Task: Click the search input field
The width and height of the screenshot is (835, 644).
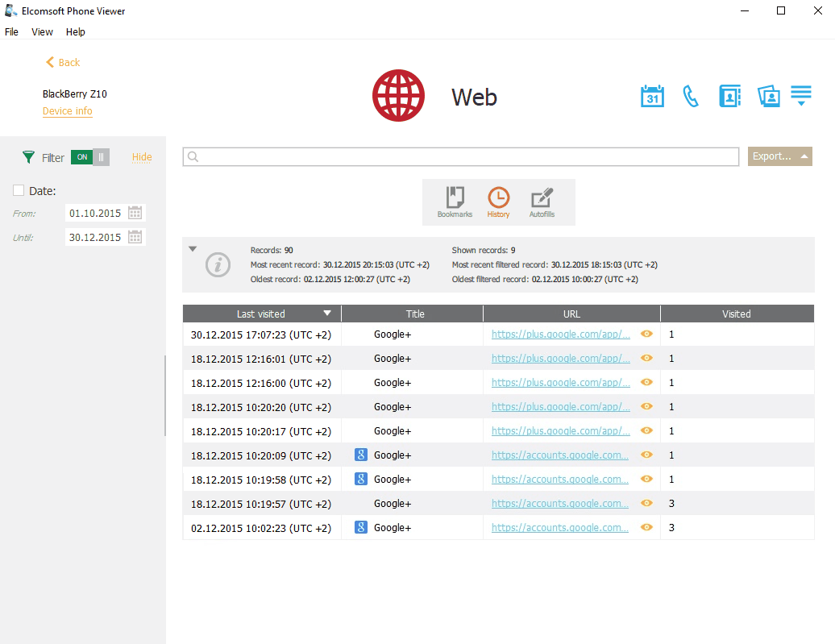Action: click(x=461, y=156)
